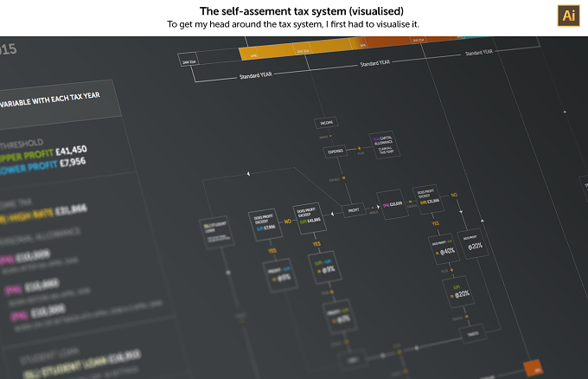Click the middle Standard YEAR timeline label
Image resolution: width=588 pixels, height=379 pixels.
click(x=375, y=63)
